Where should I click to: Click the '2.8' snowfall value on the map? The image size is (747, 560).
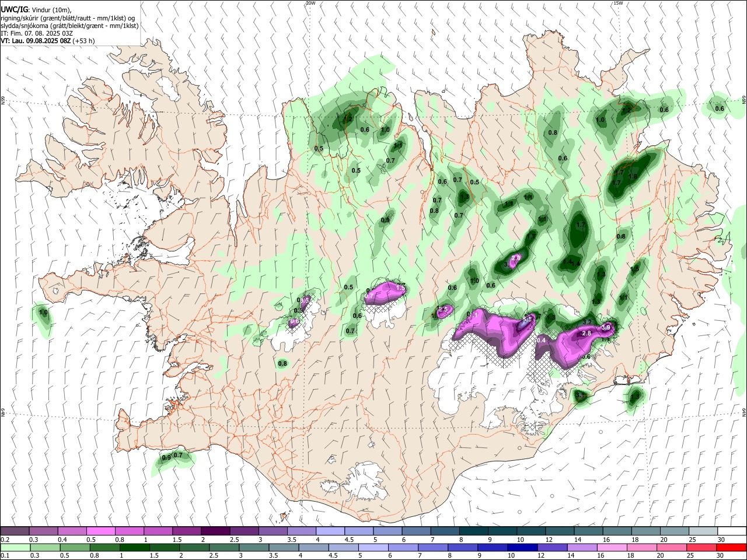point(587,333)
